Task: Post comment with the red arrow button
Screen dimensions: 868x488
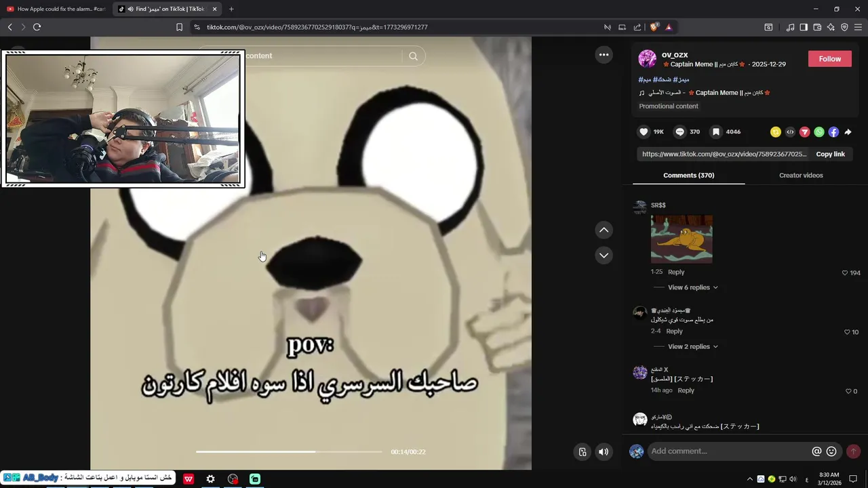Action: pos(853,451)
